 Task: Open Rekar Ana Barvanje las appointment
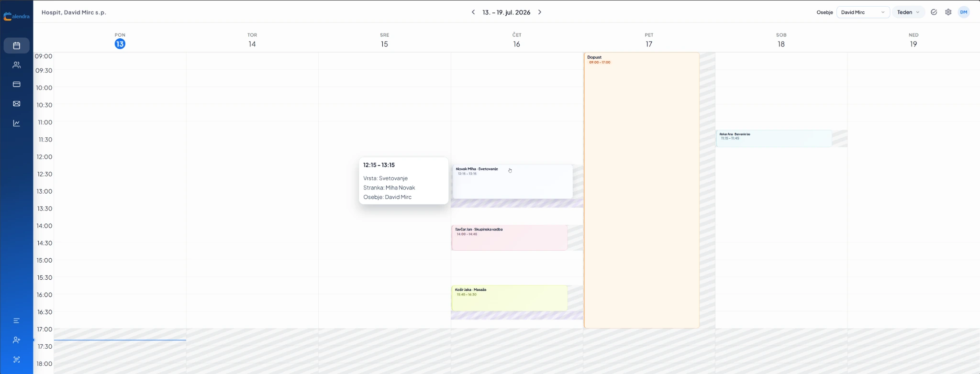tap(774, 139)
